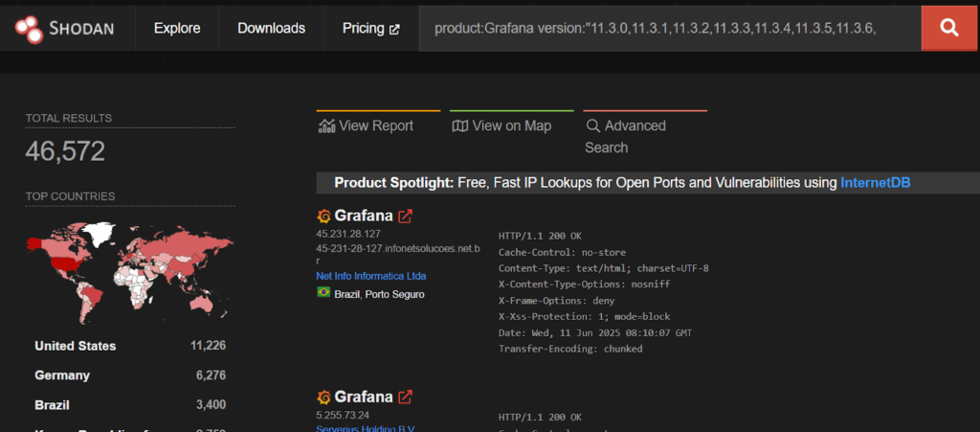The height and width of the screenshot is (432, 980).
Task: Click total results count 46,572
Action: pyautogui.click(x=65, y=151)
